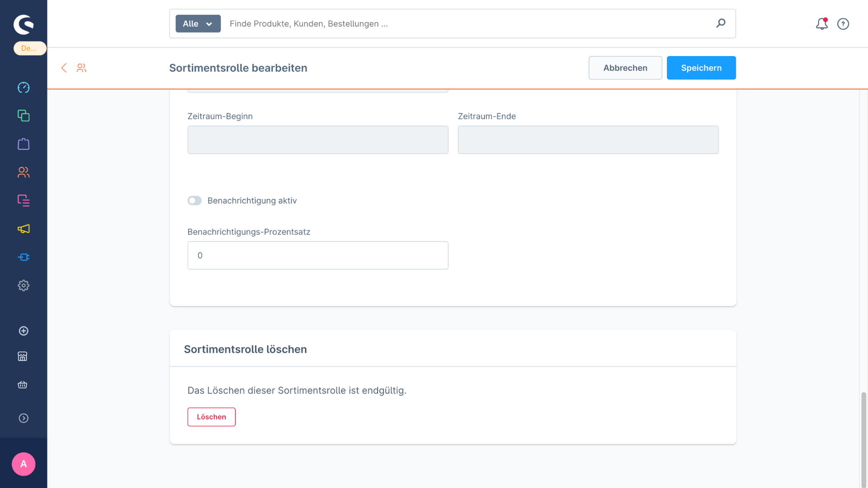Click the Abbrechen button

pyautogui.click(x=625, y=68)
